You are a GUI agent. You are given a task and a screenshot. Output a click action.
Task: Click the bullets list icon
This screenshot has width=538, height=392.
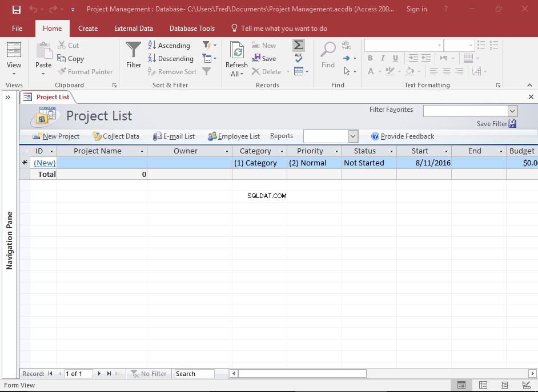click(481, 45)
